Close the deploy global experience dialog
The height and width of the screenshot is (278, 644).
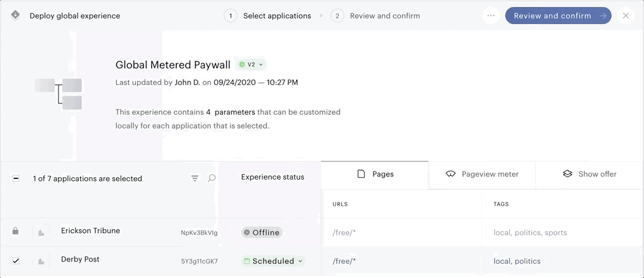click(x=626, y=16)
